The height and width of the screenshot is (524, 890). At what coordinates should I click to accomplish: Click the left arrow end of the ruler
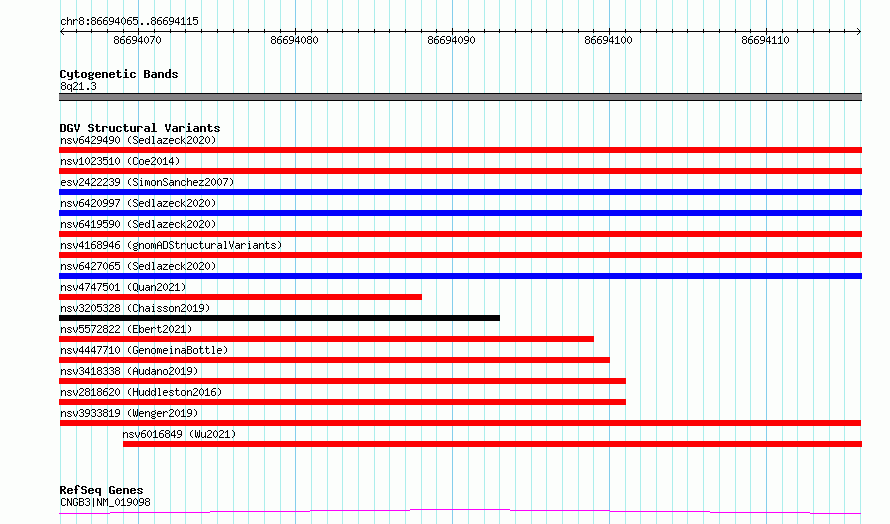(x=62, y=32)
